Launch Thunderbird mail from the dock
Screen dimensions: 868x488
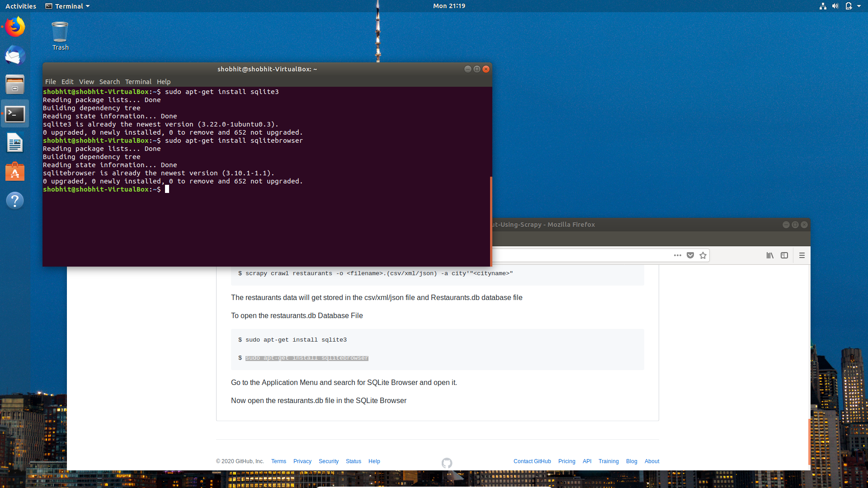(x=15, y=56)
